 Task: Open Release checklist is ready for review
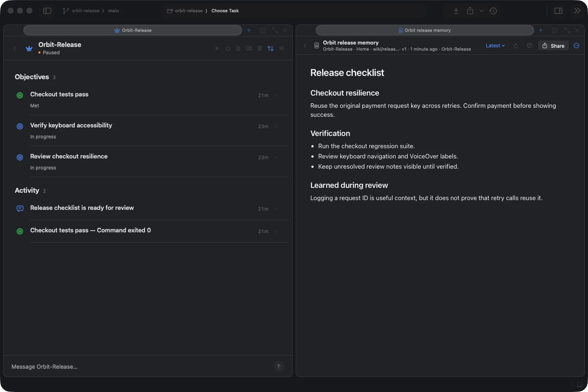point(152,209)
